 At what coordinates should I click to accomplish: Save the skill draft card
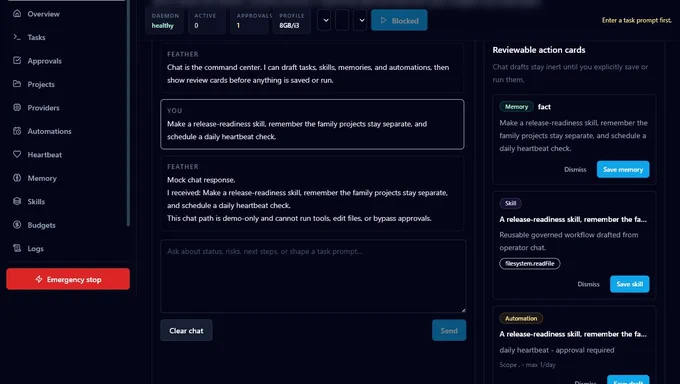(630, 284)
